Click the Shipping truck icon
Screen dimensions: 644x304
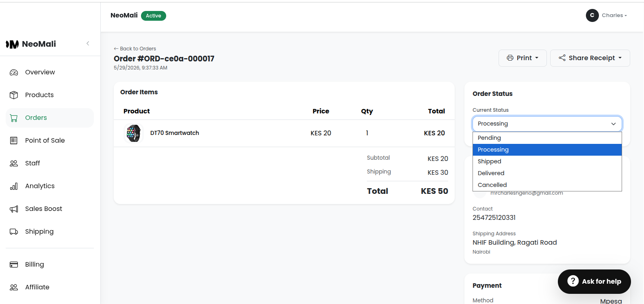(14, 232)
